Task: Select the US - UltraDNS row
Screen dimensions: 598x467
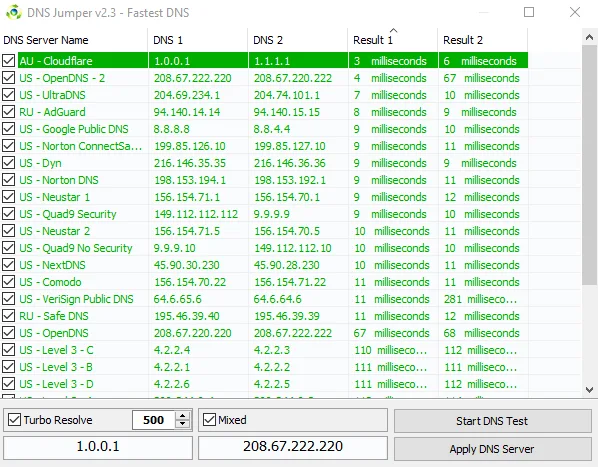Action: (265, 95)
